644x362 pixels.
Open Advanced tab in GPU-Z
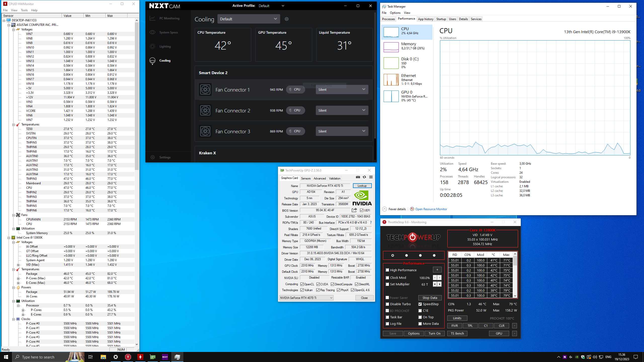[x=320, y=178]
